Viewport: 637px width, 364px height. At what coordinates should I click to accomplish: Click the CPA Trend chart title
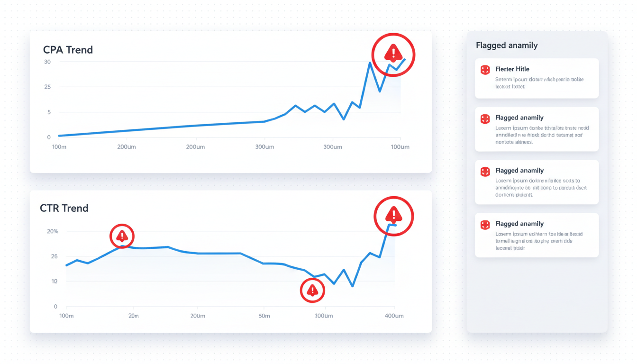tap(68, 50)
